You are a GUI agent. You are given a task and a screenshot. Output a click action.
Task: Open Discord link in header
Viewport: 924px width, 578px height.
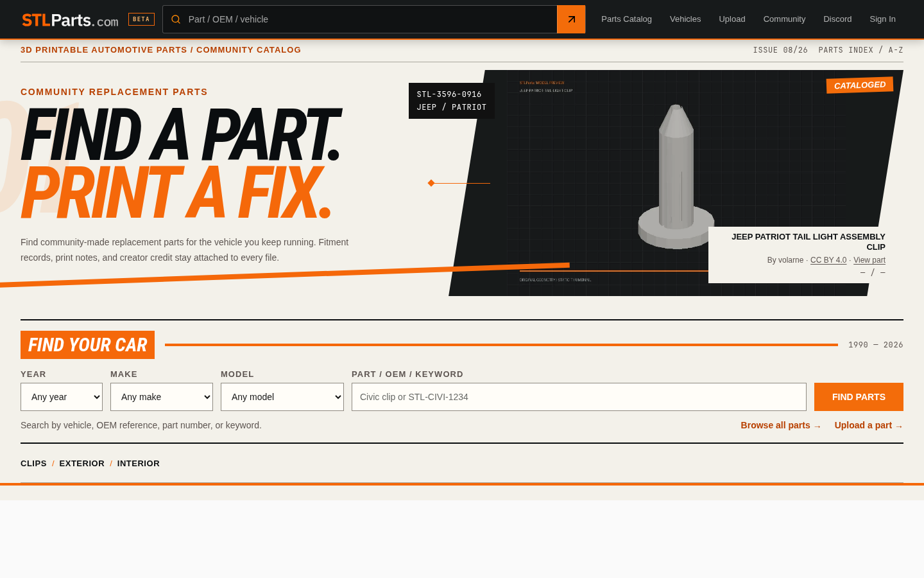837,19
